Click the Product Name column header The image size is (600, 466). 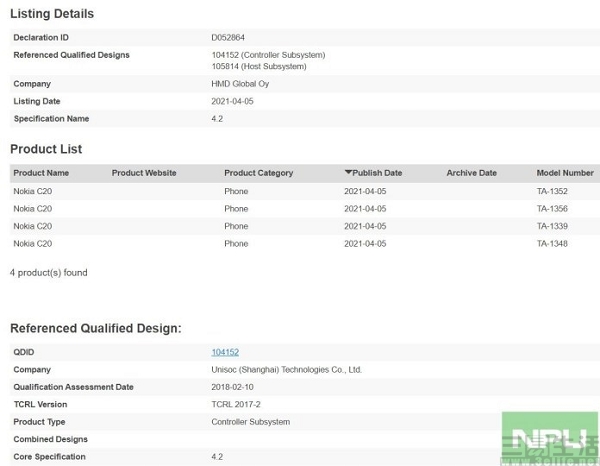[41, 173]
